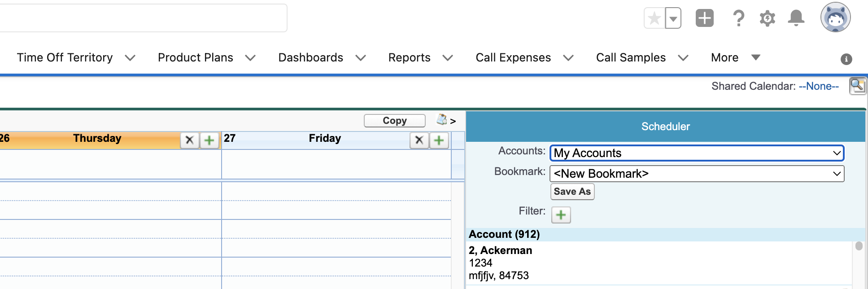
Task: Click the shared calendar lookup icon
Action: tap(857, 86)
